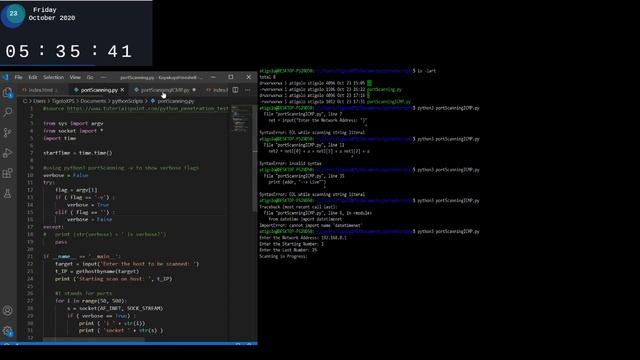Click the 'if __name__ == __main__' line
This screenshot has height=360, width=640.
pos(82,256)
